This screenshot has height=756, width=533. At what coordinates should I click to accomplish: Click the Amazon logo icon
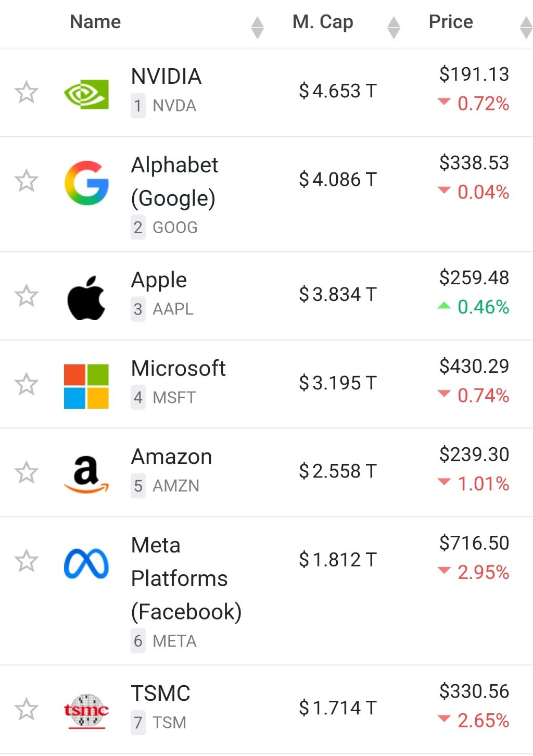click(86, 474)
